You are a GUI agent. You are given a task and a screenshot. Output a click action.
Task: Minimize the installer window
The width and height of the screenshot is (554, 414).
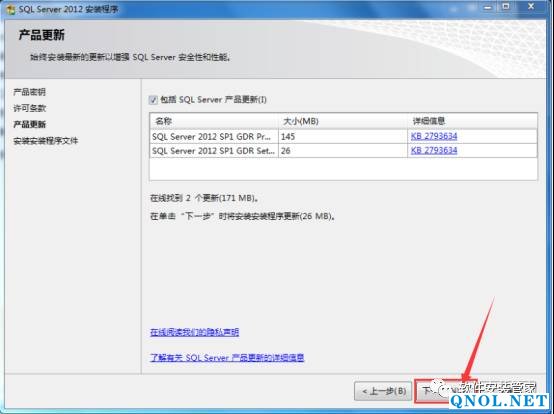(x=488, y=7)
